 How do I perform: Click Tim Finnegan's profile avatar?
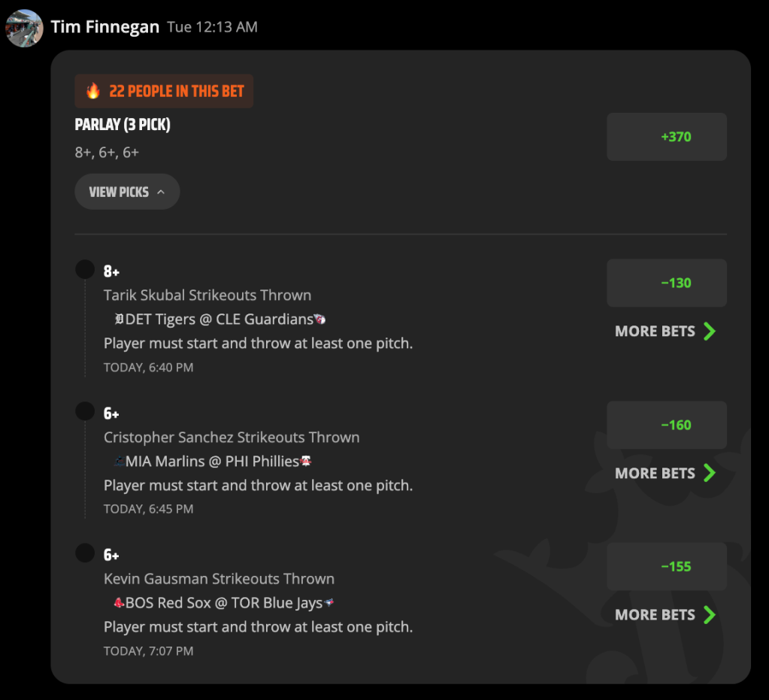pos(24,28)
